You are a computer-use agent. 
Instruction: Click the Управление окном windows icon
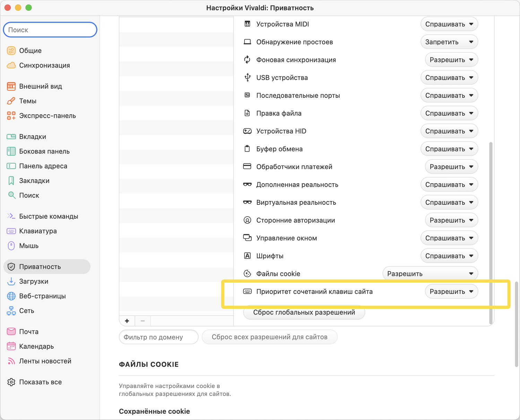click(247, 238)
